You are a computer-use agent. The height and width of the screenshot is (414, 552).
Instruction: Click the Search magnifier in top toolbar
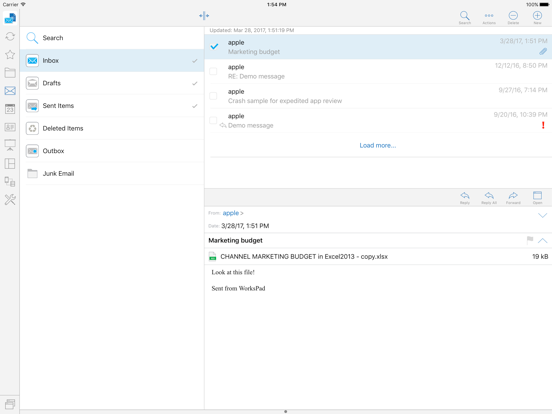click(x=465, y=18)
